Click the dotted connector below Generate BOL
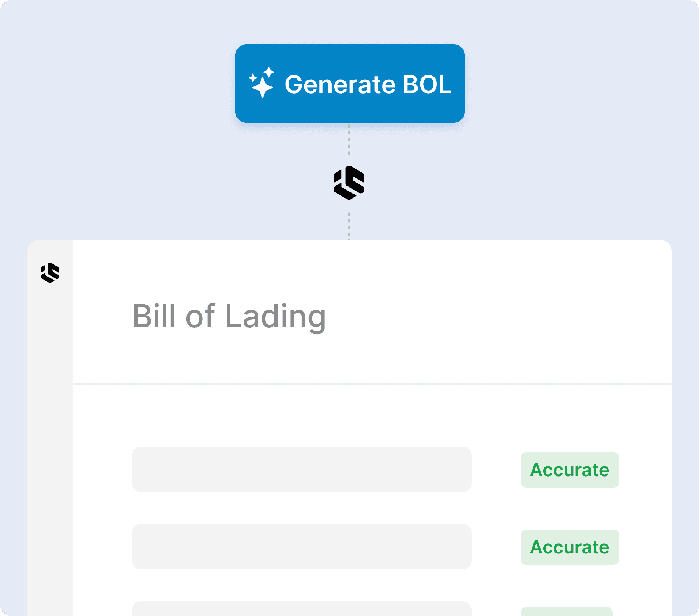Screen dimensions: 699x616 (x=349, y=139)
